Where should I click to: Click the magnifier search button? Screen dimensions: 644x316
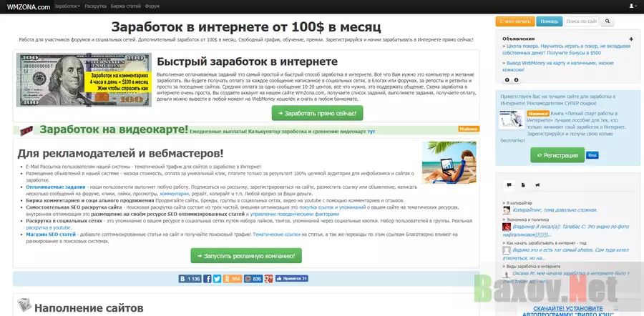point(608,21)
